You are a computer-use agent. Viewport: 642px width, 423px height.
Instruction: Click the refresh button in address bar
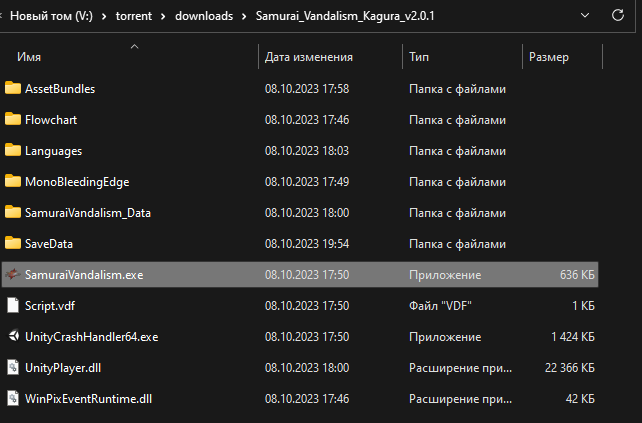(618, 16)
